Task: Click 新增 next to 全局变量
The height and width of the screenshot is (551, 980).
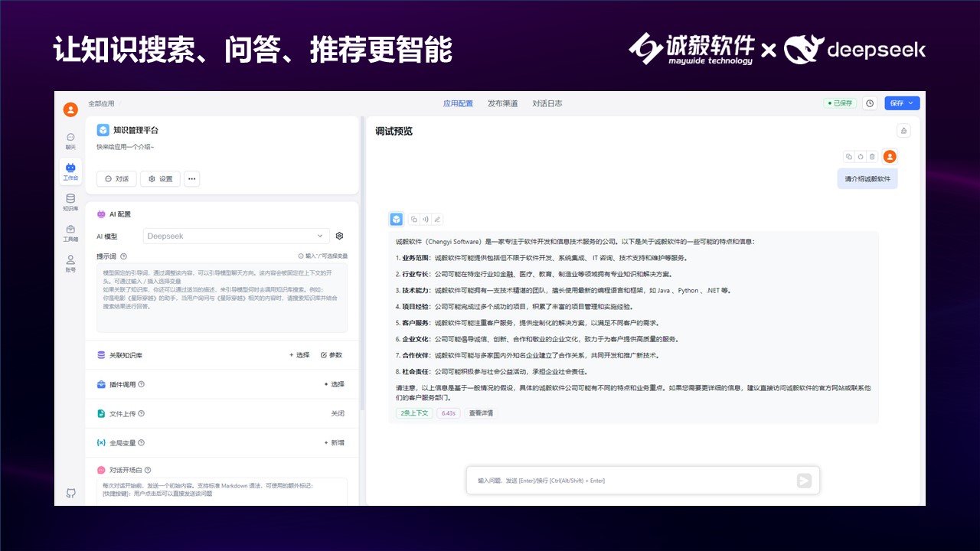Action: [334, 442]
